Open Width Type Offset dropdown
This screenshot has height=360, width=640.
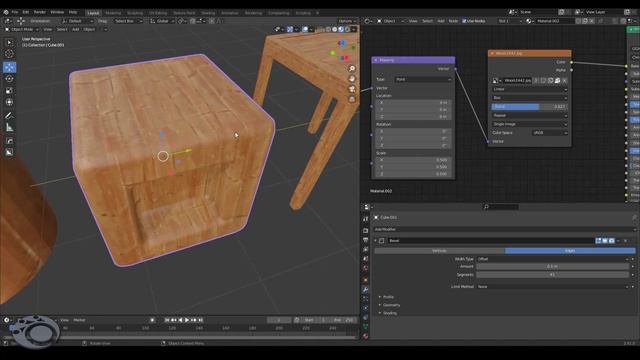(x=553, y=259)
